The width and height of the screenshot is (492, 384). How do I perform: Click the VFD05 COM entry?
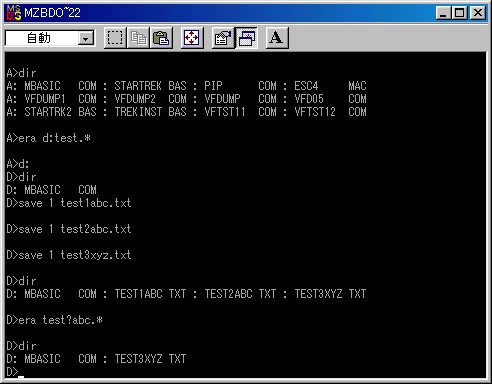(330, 99)
